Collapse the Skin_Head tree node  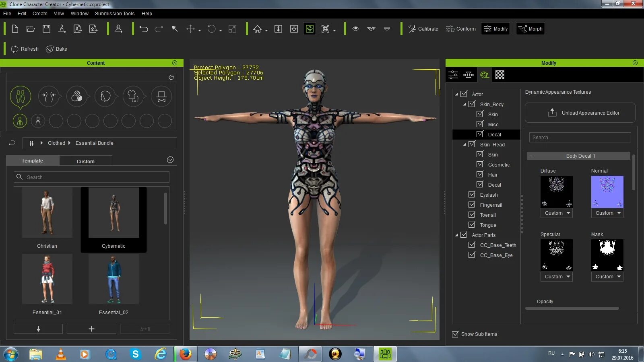click(x=464, y=145)
